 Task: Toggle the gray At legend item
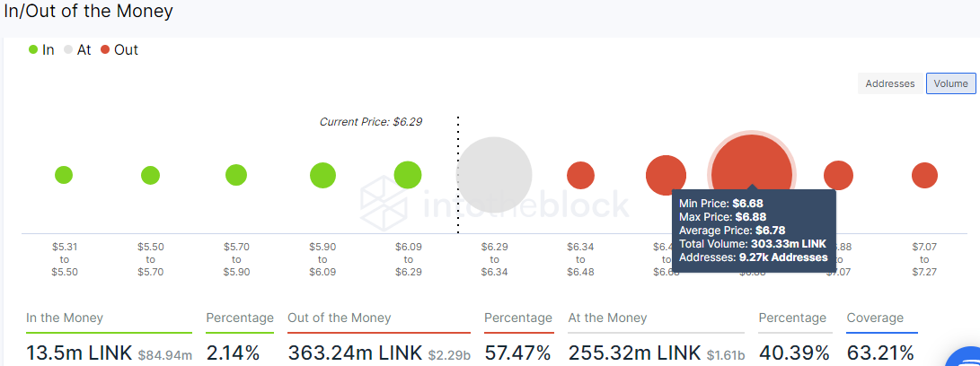click(77, 50)
